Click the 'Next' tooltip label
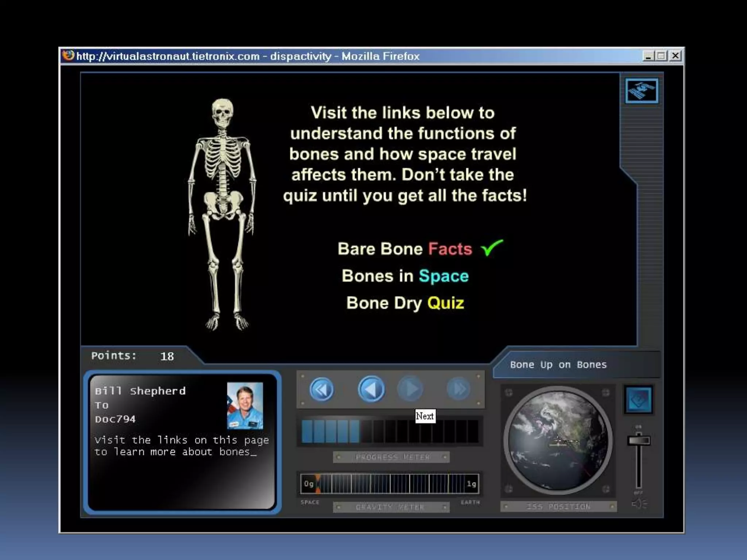747x560 pixels. coord(425,416)
